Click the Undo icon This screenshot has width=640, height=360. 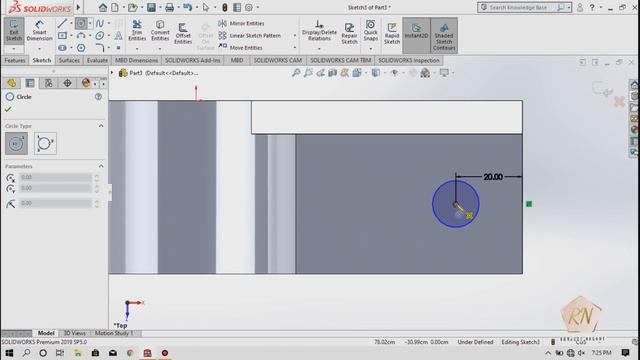point(187,7)
